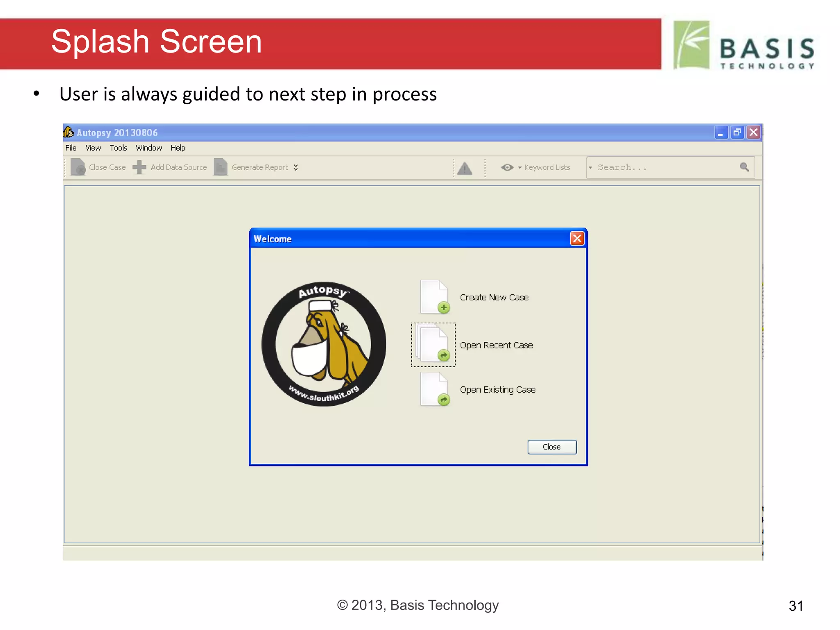Click the Add Data Source toolbar label

(179, 167)
